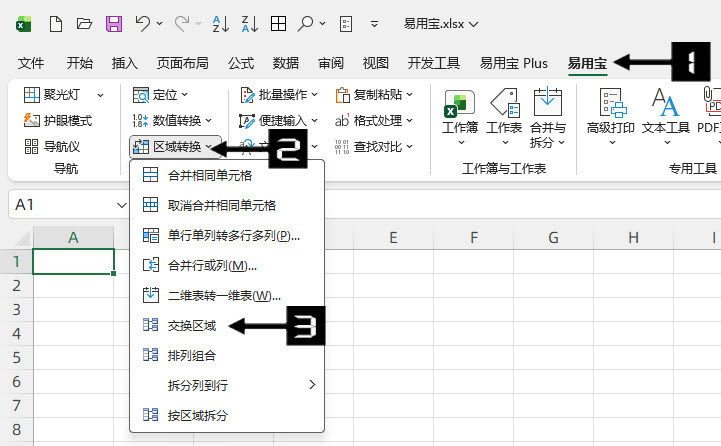Click the Save icon in quick access toolbar

[114, 23]
